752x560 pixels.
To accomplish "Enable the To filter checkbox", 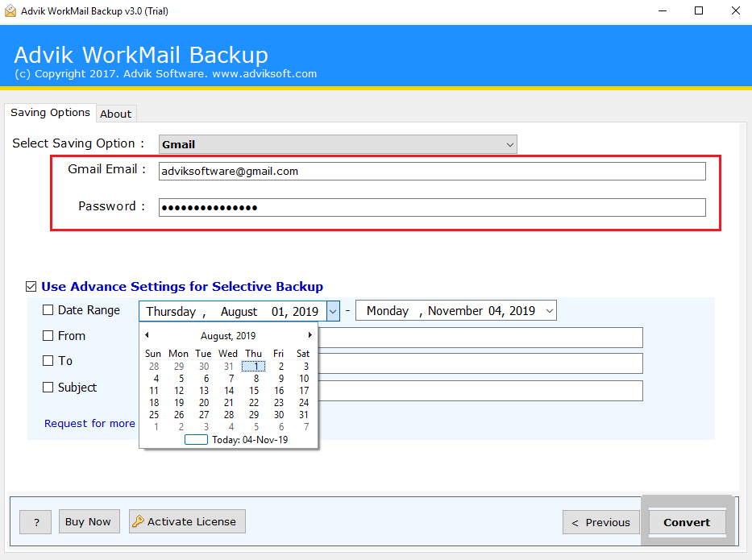I will point(48,360).
